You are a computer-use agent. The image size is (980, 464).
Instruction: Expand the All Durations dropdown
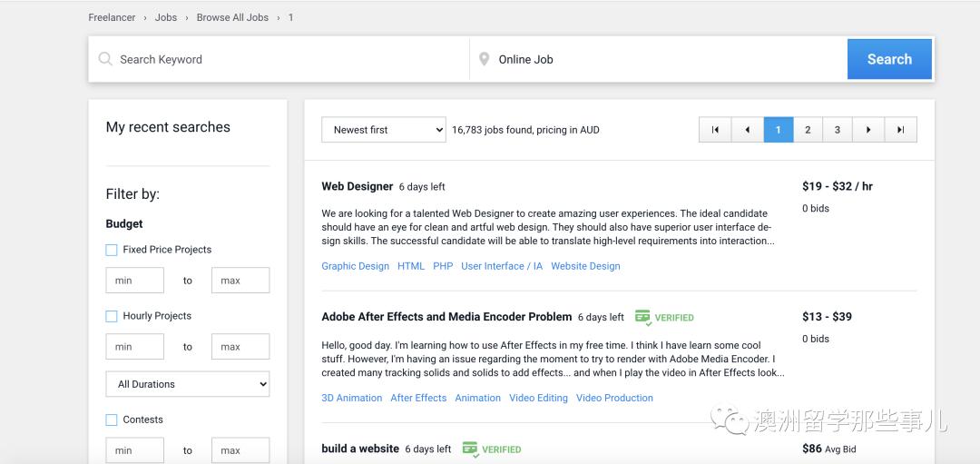click(x=188, y=384)
